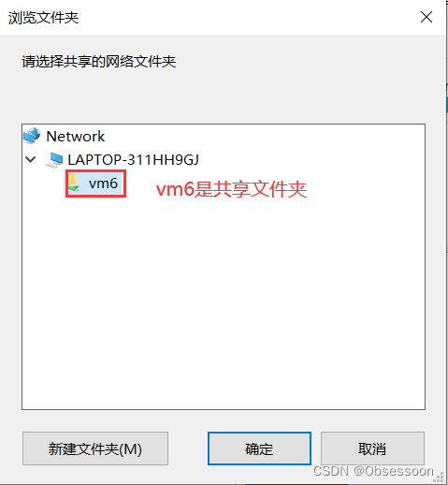The width and height of the screenshot is (448, 485).
Task: Dismiss the dialog with 取消
Action: [372, 448]
